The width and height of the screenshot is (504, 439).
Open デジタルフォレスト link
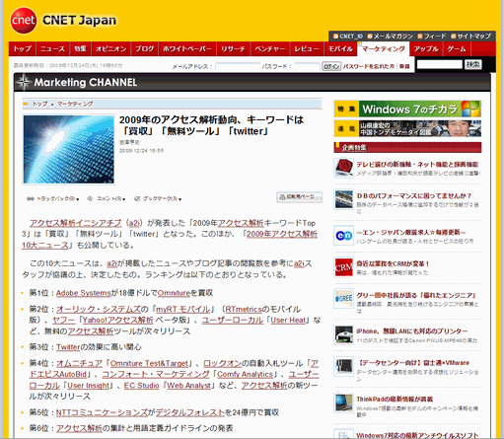189,412
